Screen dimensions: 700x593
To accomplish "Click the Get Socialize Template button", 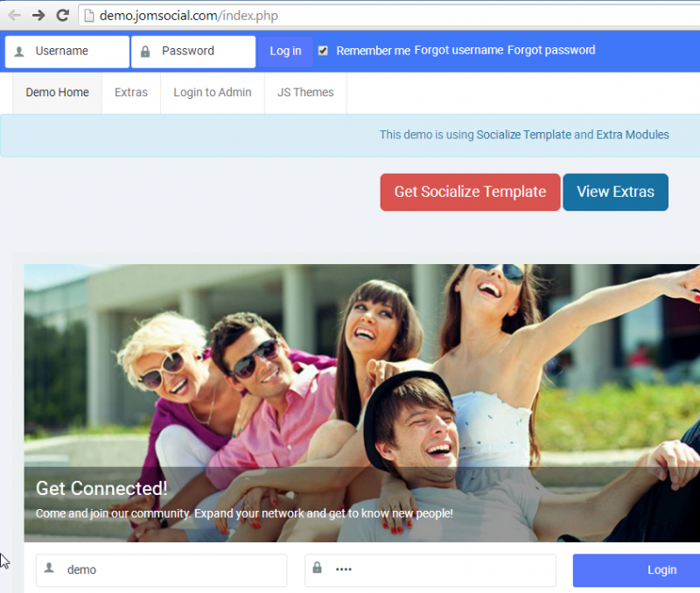I will [x=470, y=192].
